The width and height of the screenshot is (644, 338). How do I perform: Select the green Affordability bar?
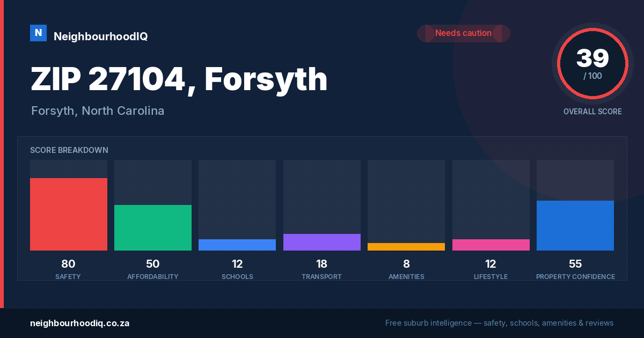click(153, 227)
